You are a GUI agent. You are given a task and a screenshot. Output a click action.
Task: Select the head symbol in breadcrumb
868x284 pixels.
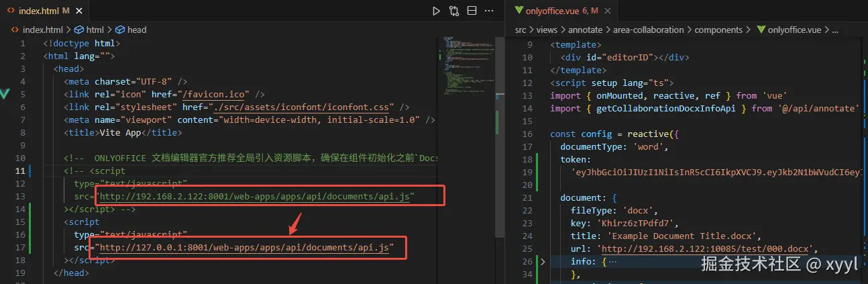[137, 30]
